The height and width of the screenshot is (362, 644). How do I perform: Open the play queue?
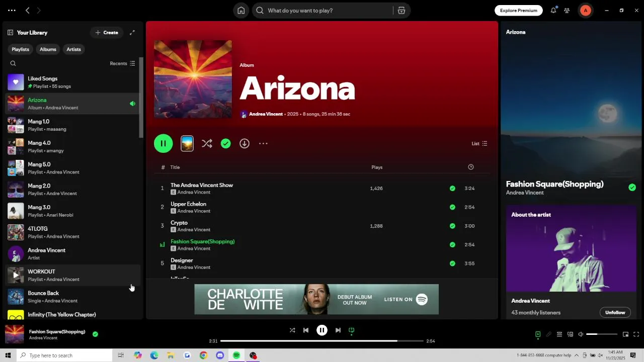559,334
